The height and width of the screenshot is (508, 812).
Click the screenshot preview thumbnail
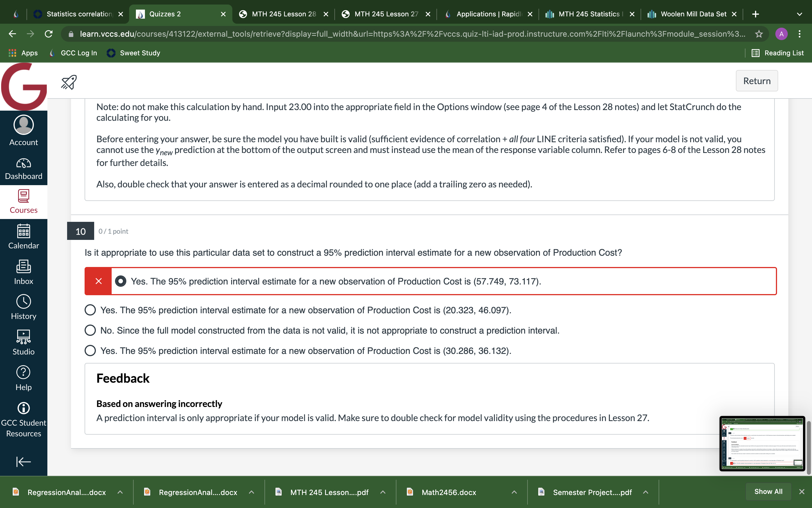pos(762,443)
